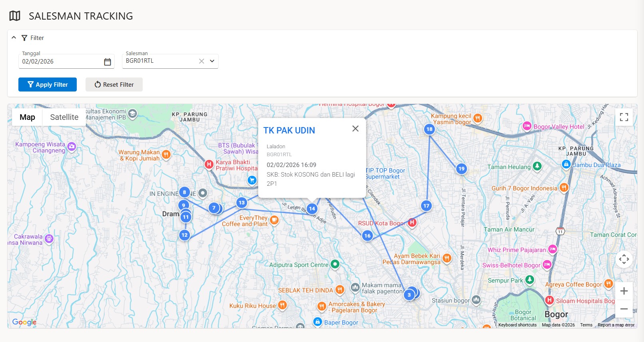
Task: Click Baper Bogor shopping icon
Action: tap(317, 322)
